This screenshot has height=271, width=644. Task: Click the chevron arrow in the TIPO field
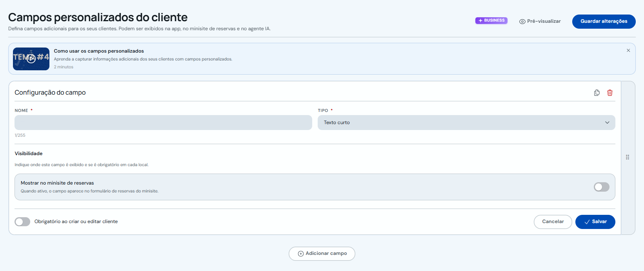[607, 123]
